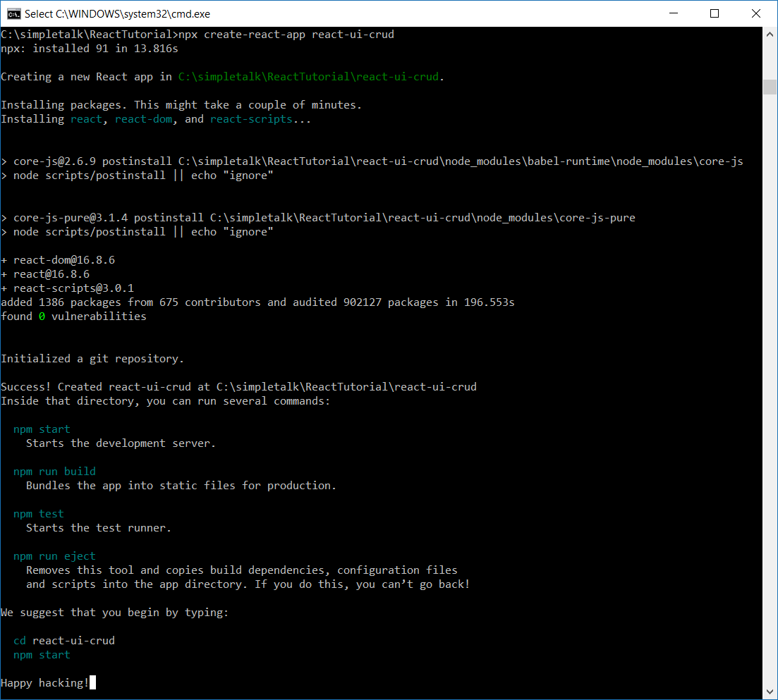Click 'Initialized a git repository.' line
The width and height of the screenshot is (778, 700).
tap(92, 359)
